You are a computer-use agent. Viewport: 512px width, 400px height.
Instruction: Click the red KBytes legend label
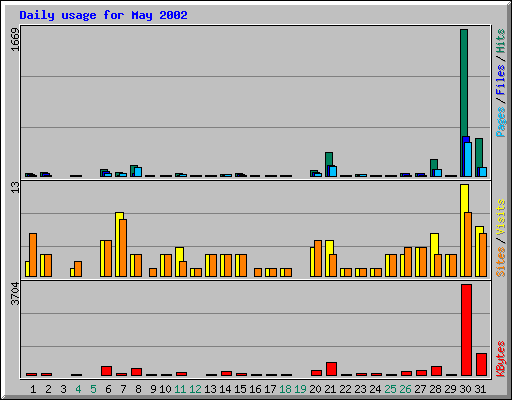coord(501,359)
